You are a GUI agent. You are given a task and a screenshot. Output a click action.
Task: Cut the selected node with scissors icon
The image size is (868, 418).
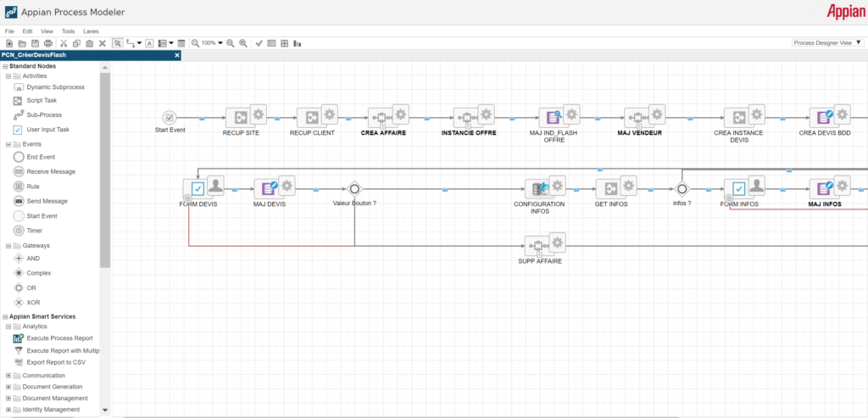pyautogui.click(x=64, y=43)
